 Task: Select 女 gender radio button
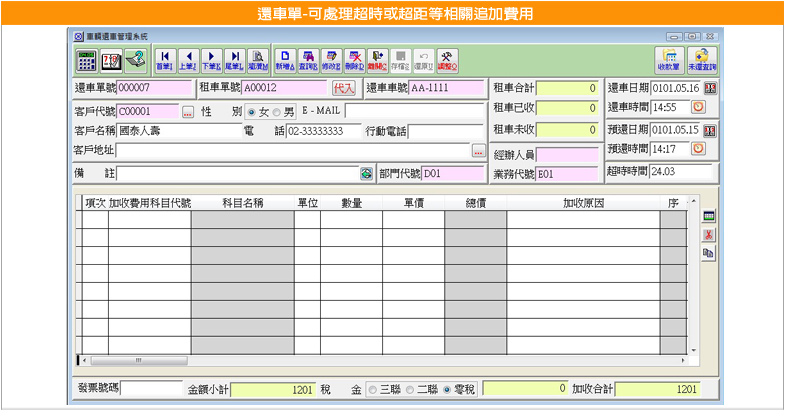click(251, 111)
